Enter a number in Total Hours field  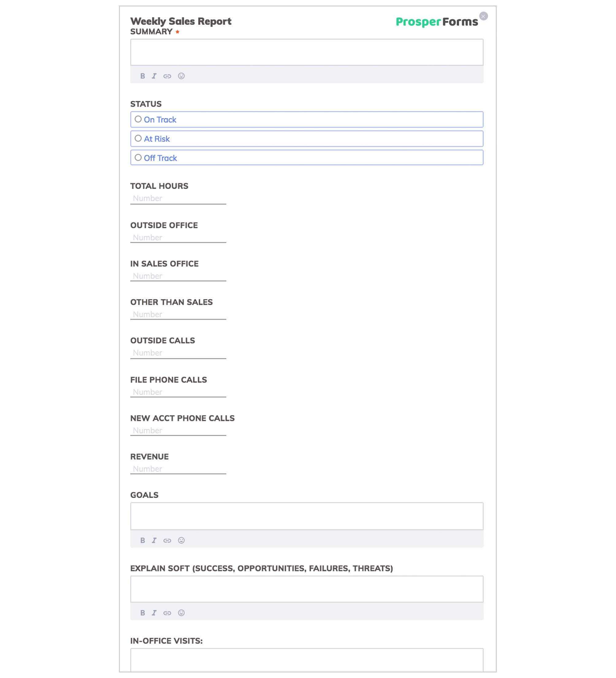point(179,198)
